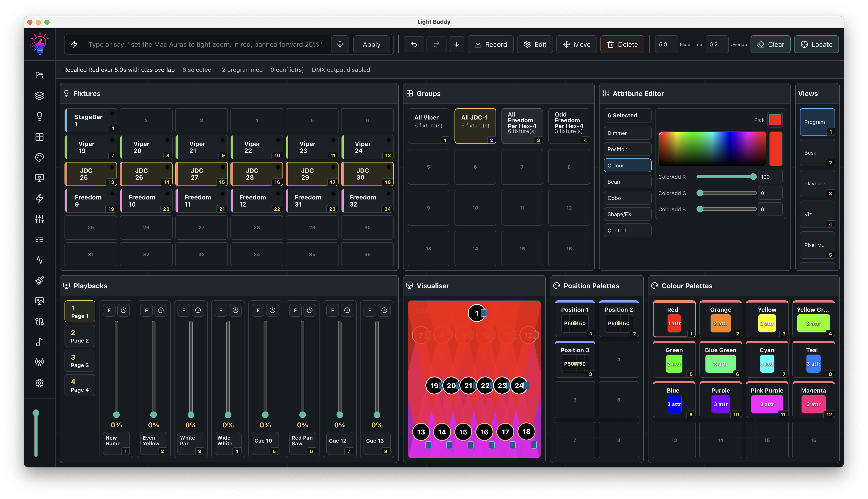Open the music note icon in the sidebar
The width and height of the screenshot is (868, 499).
[x=39, y=342]
